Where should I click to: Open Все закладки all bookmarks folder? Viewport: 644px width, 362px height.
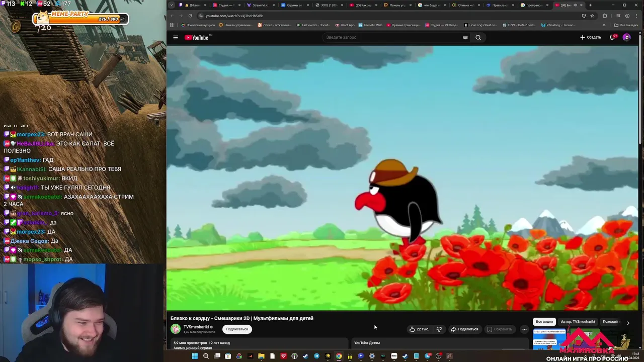(626, 25)
